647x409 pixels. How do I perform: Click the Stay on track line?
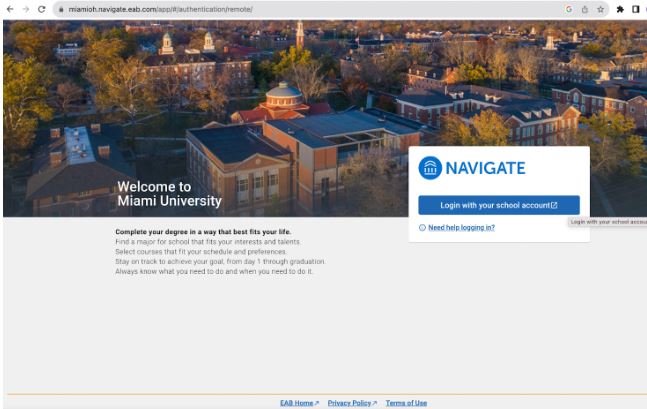coord(220,262)
